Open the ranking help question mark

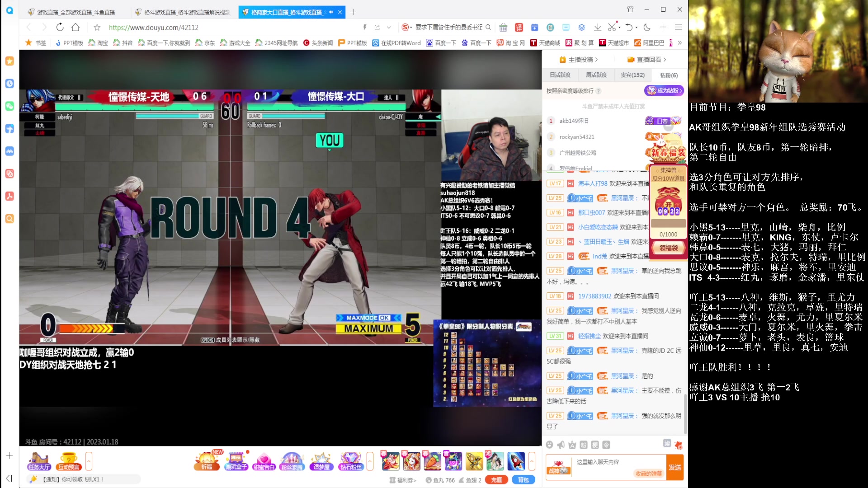coord(598,91)
